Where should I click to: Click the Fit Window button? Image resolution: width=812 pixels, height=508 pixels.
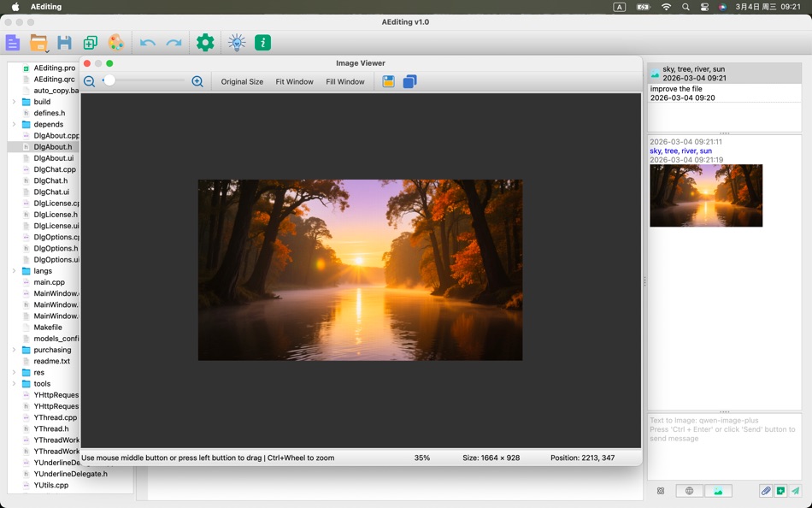(294, 82)
